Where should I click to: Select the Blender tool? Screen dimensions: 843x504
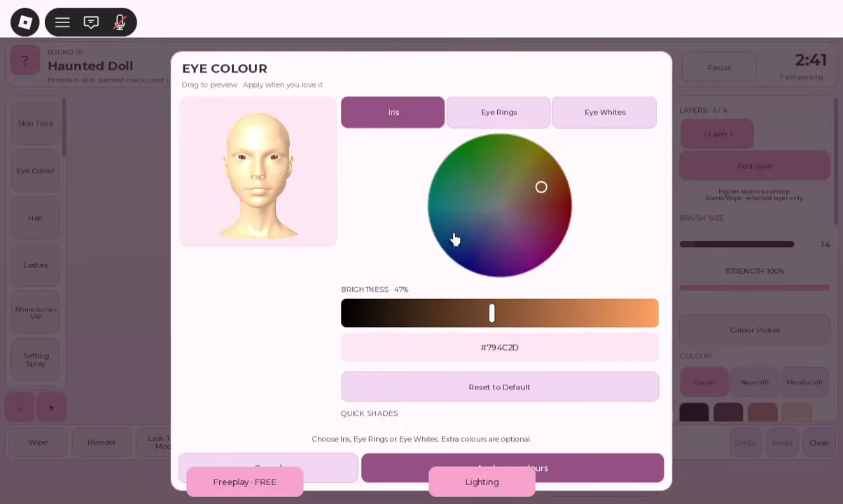(x=102, y=442)
